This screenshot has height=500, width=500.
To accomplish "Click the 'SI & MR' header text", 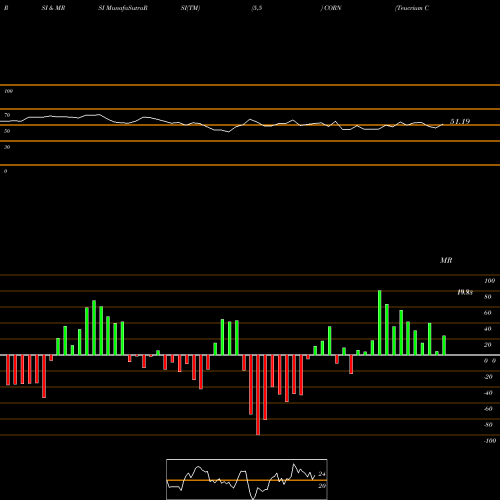I will pyautogui.click(x=53, y=8).
